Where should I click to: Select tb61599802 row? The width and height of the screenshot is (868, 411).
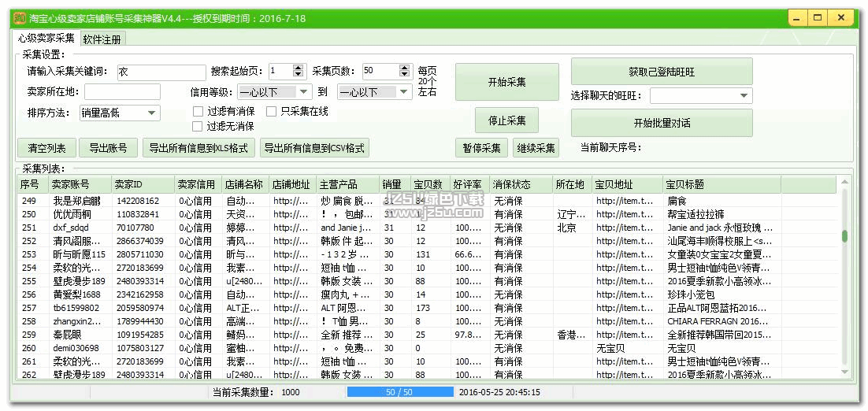pos(428,308)
